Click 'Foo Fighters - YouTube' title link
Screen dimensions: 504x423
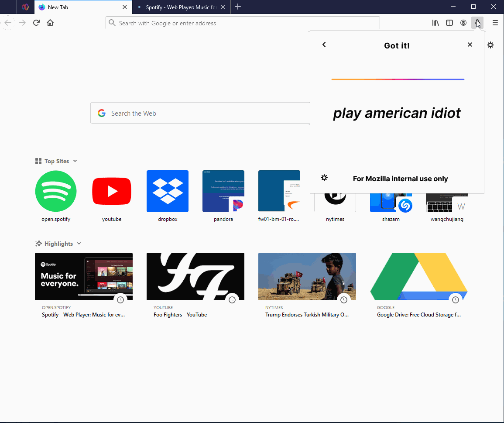pyautogui.click(x=180, y=315)
